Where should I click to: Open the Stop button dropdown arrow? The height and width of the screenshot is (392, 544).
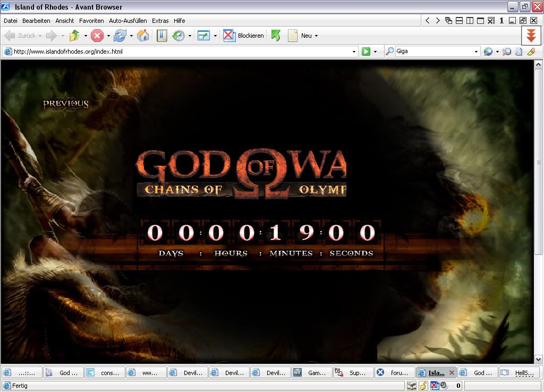(x=108, y=36)
